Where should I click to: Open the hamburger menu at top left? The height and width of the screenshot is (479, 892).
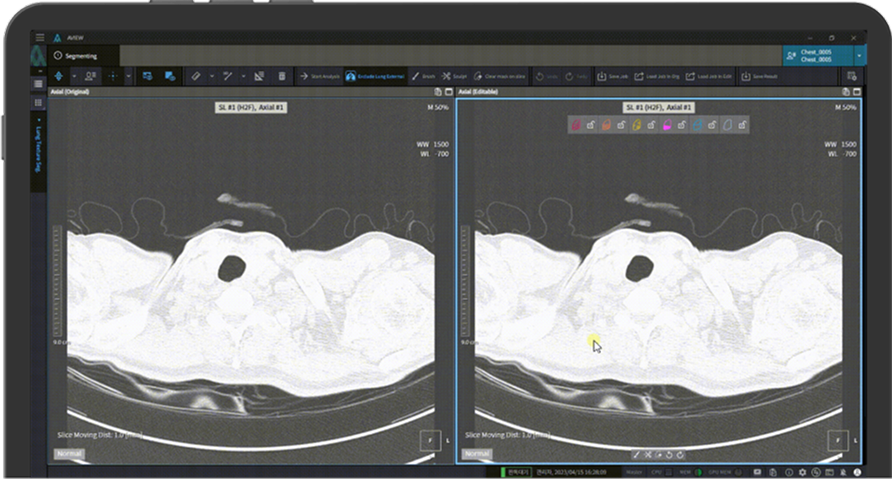[39, 37]
